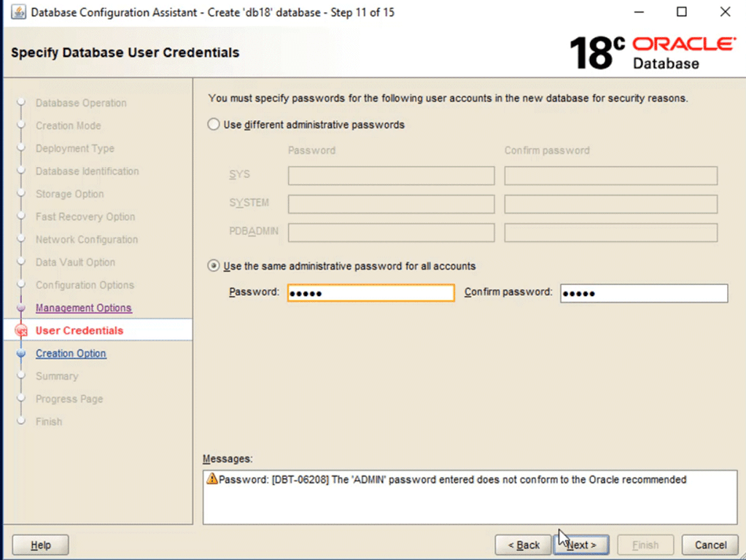Click the Management Options step bullet

[x=21, y=308]
